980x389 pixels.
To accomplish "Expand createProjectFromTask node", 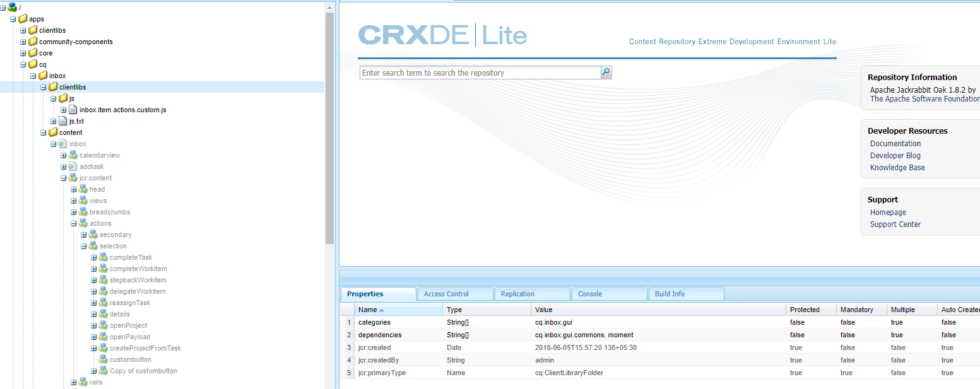I will [94, 348].
